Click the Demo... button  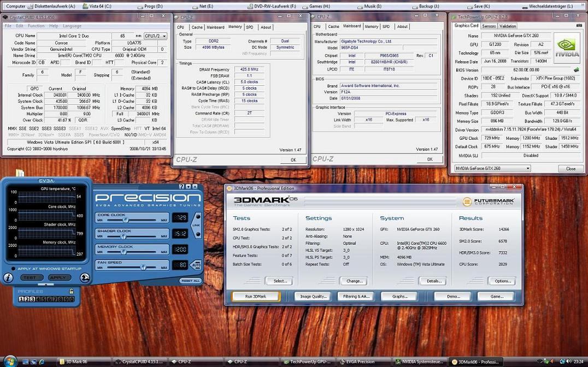454,296
